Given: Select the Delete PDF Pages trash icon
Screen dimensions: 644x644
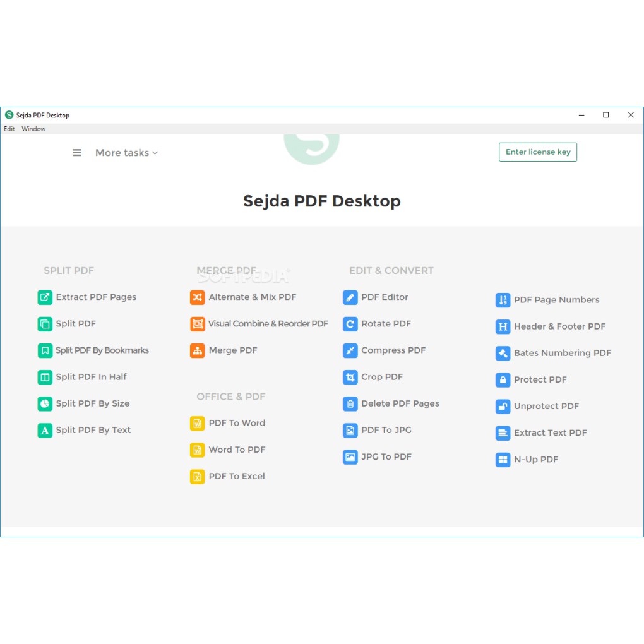Looking at the screenshot, I should click(x=350, y=403).
